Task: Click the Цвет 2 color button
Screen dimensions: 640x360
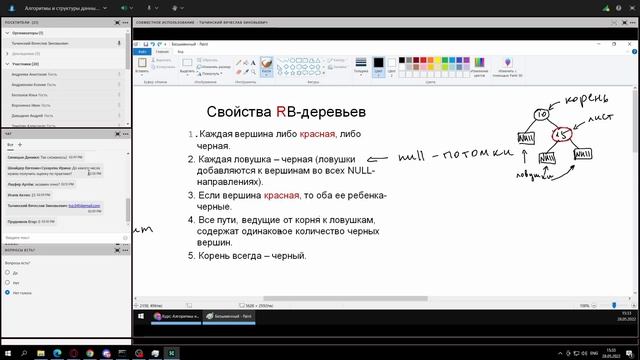Action: pyautogui.click(x=391, y=67)
